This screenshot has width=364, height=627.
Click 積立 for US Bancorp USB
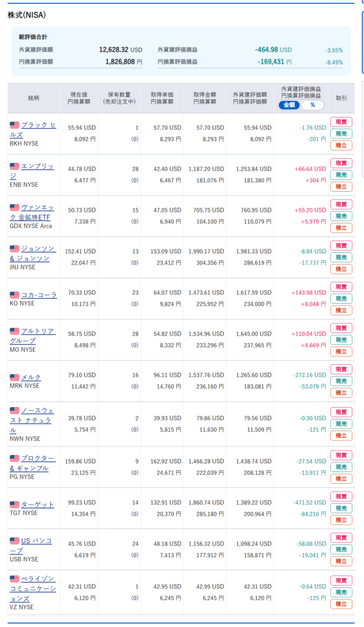coord(341,561)
